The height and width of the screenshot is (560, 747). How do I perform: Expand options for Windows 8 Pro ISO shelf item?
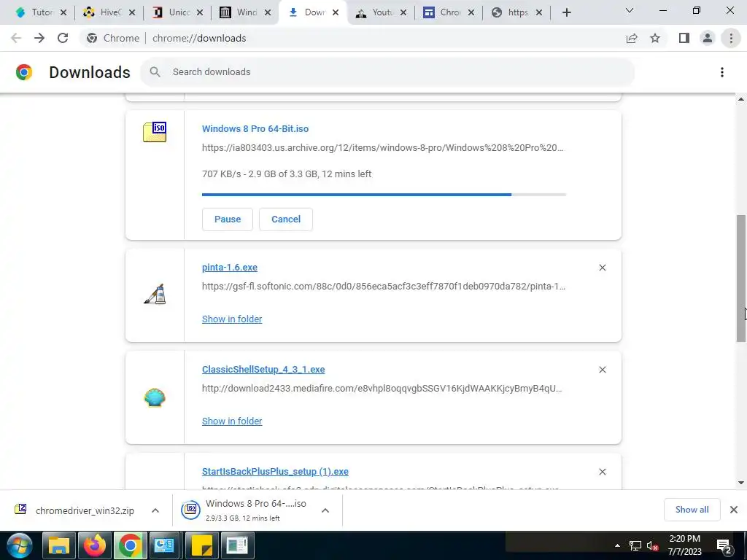tap(325, 510)
